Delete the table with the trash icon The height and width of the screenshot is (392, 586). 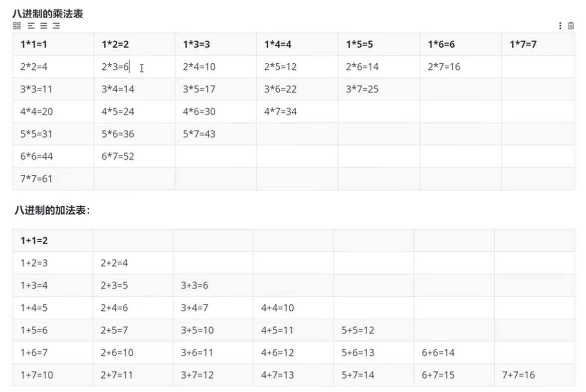[571, 26]
